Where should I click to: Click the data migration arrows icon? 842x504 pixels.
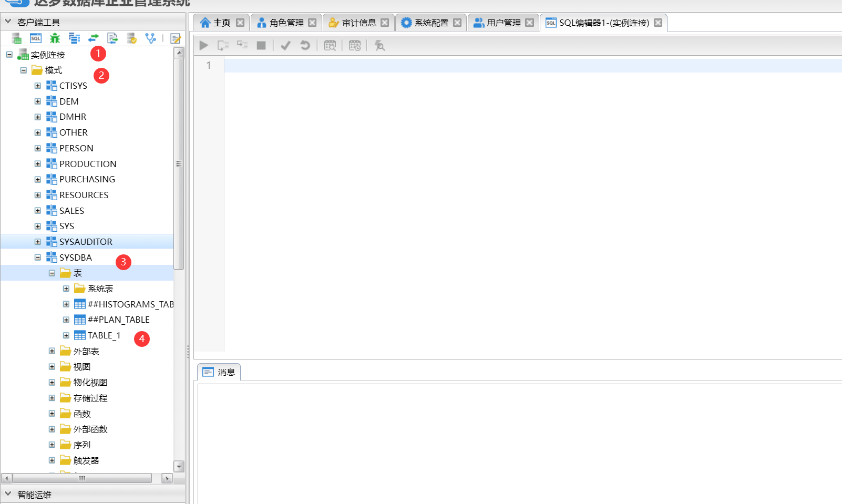93,38
